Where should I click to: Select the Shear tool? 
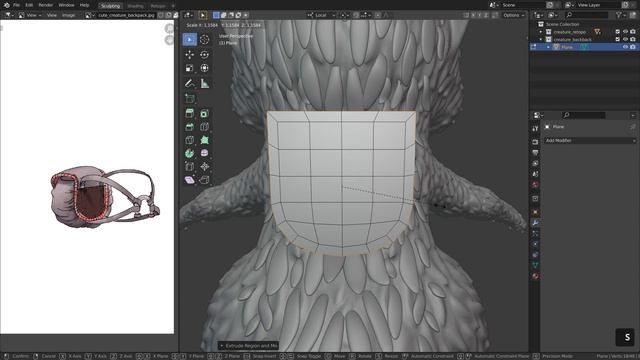click(189, 180)
